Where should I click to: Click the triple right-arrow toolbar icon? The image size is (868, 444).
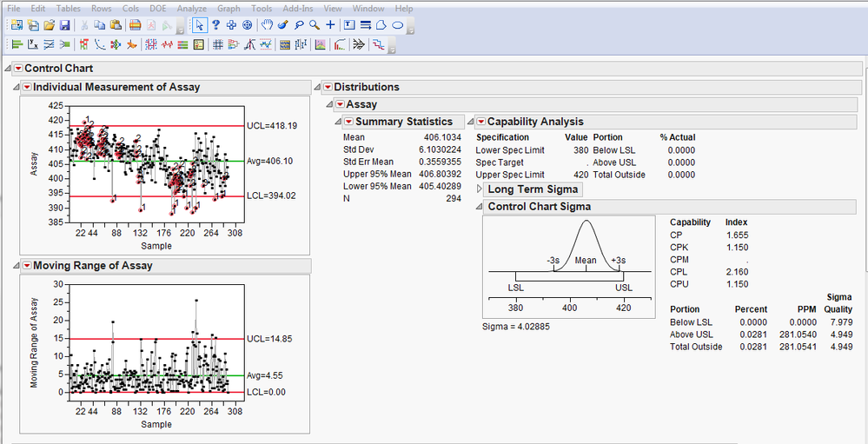pyautogui.click(x=359, y=45)
